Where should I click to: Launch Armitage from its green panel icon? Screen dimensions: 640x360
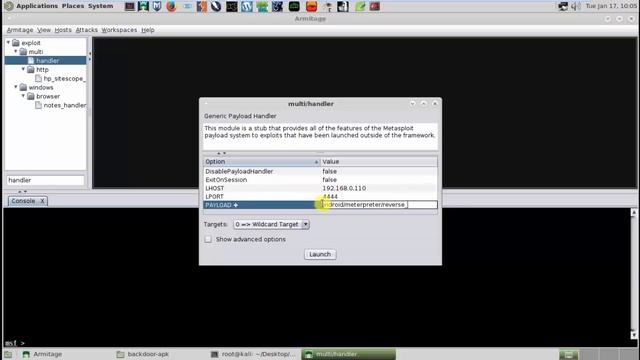tap(143, 6)
